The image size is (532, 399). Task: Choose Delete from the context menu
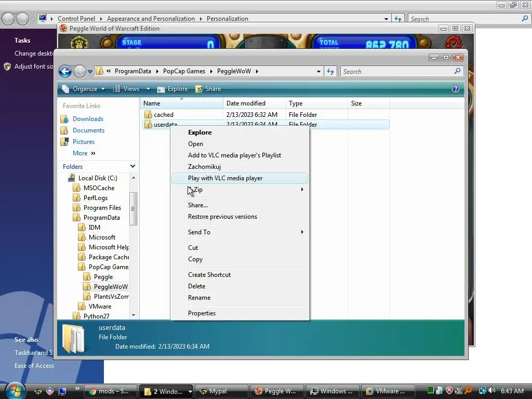pos(240,286)
